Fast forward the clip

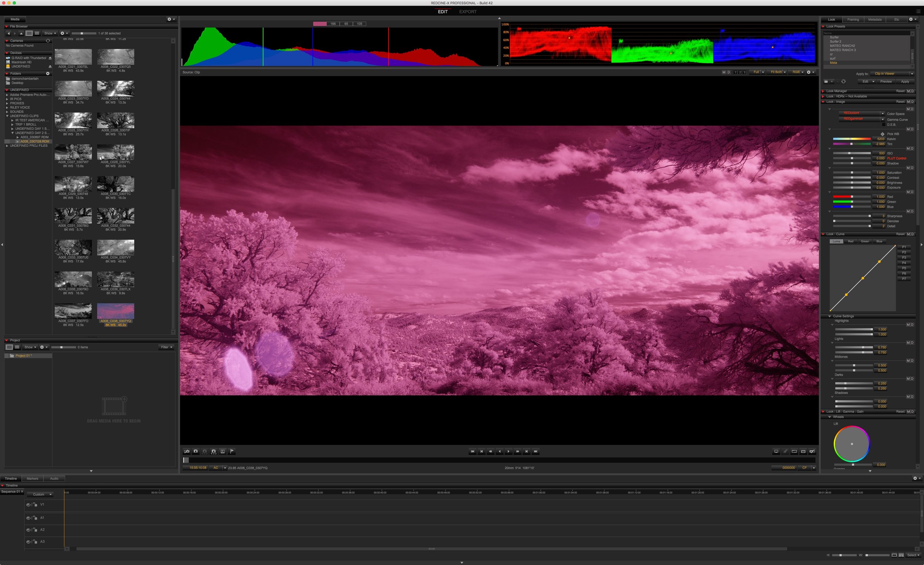tap(517, 452)
